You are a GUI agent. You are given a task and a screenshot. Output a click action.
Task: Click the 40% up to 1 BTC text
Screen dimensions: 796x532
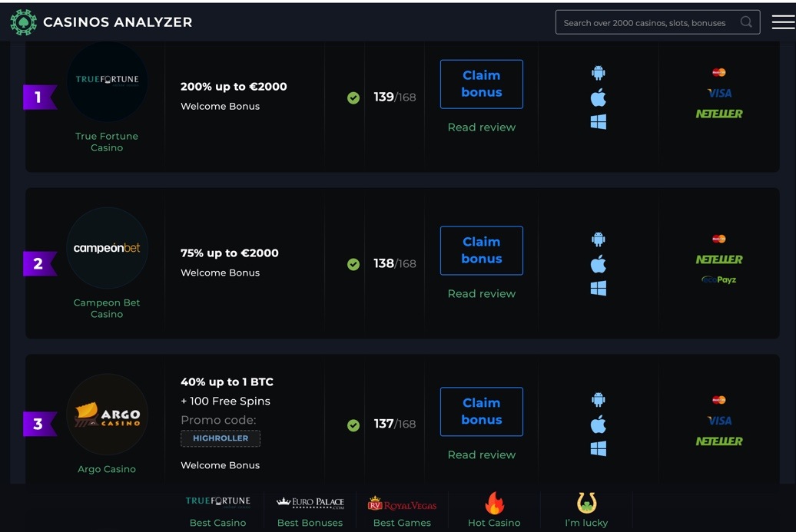click(x=227, y=382)
